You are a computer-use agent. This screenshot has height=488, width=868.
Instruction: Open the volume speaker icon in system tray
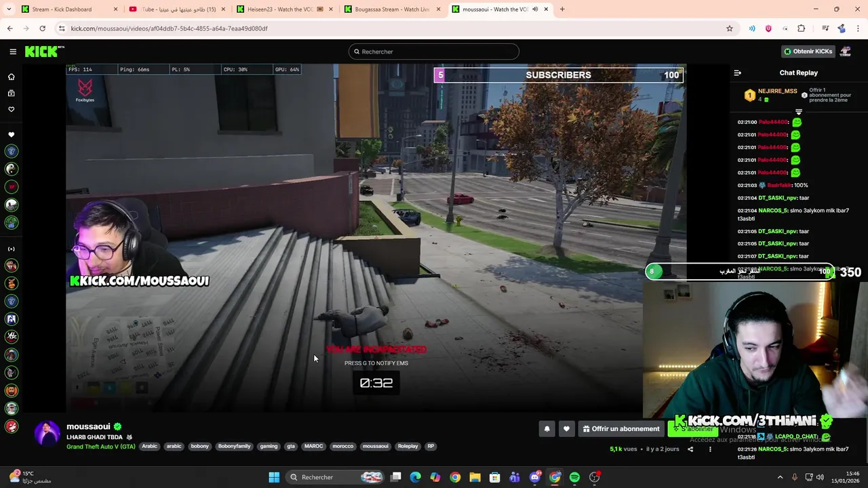pos(820,477)
